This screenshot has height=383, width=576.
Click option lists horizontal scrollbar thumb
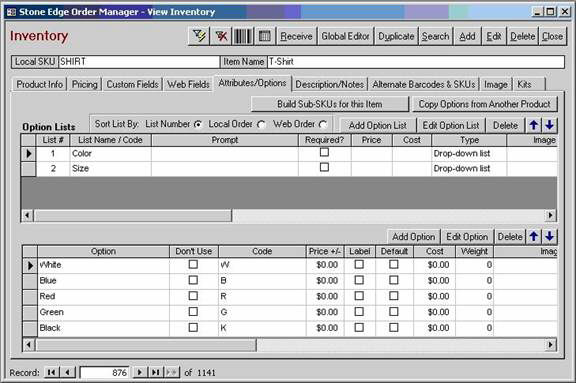click(x=133, y=215)
